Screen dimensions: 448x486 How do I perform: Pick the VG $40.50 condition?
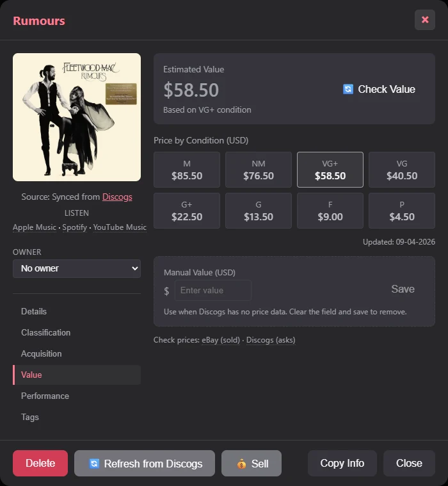click(x=402, y=170)
